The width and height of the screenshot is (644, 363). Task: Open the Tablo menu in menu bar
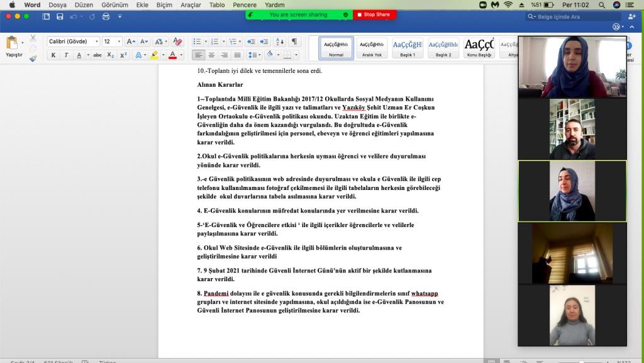tap(217, 4)
